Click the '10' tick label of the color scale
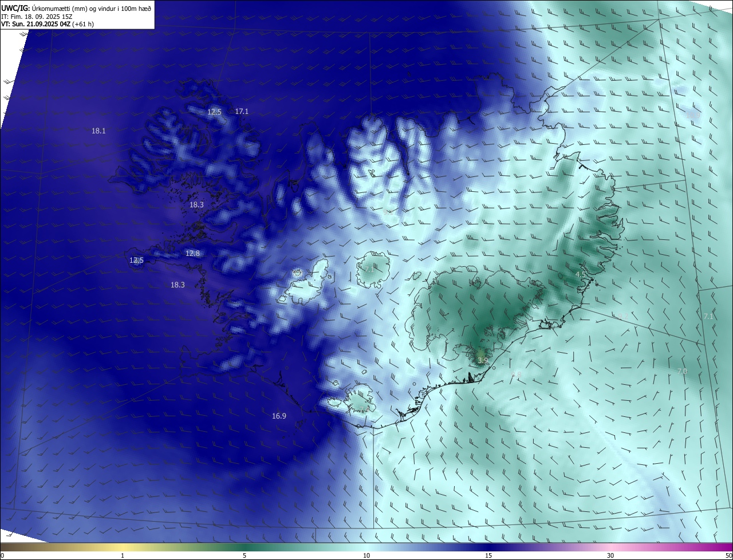 366,556
